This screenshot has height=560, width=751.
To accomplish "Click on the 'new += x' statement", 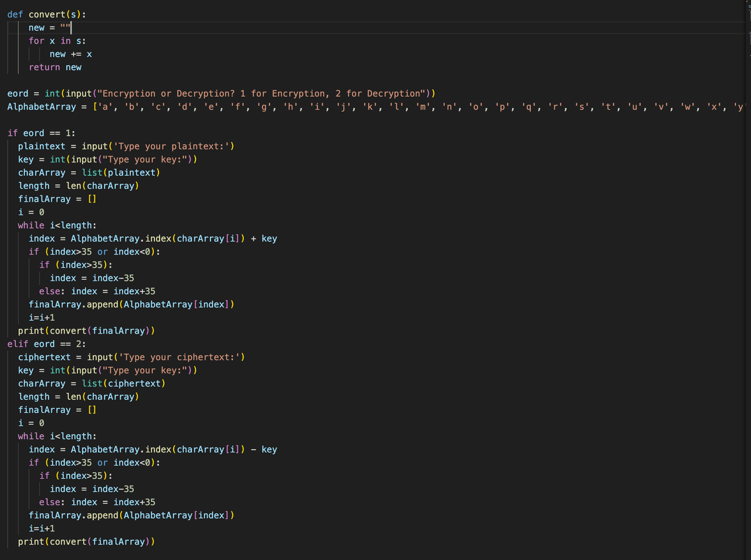I will point(70,54).
